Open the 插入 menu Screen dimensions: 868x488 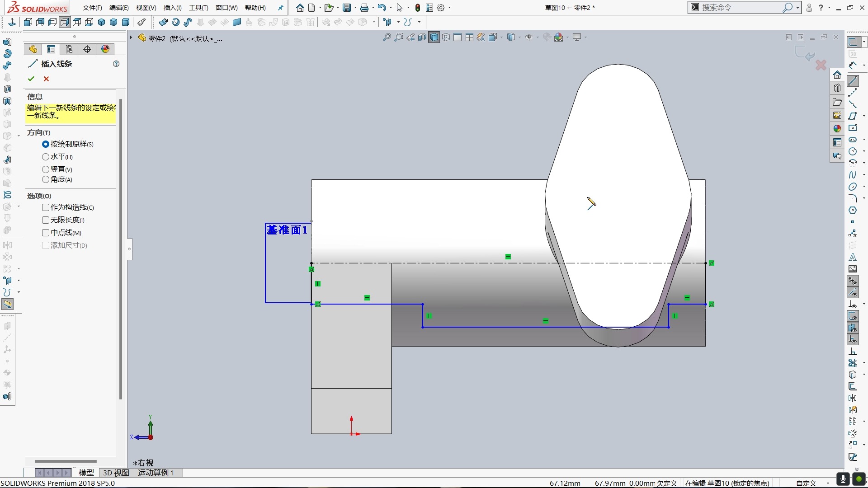click(x=172, y=8)
